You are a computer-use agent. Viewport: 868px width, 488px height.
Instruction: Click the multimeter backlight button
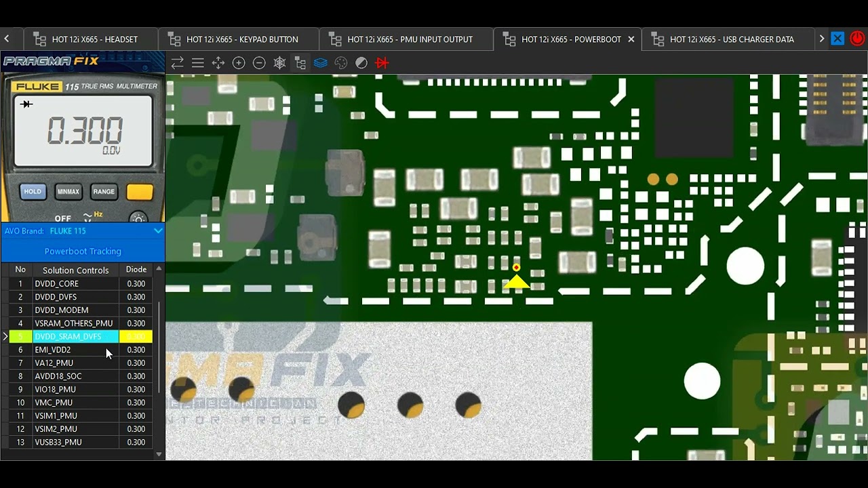pos(139,218)
